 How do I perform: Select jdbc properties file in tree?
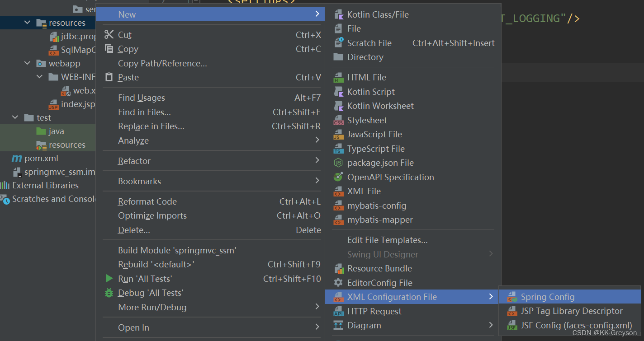point(78,37)
